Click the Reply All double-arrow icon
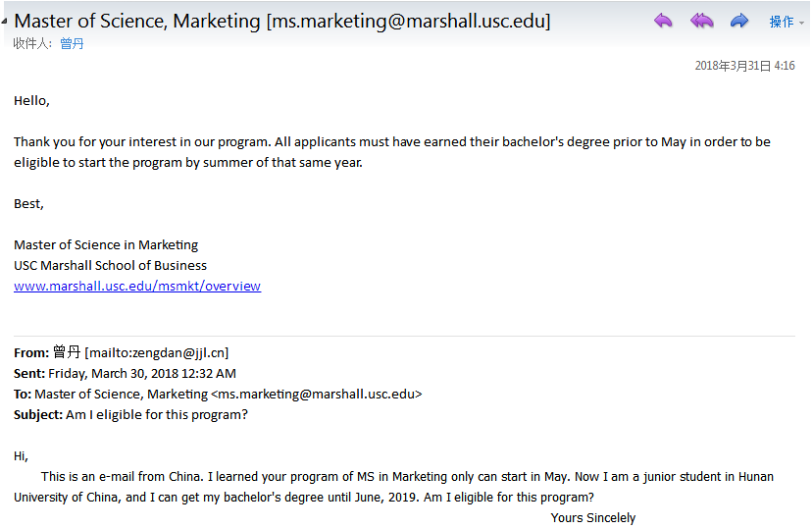This screenshot has width=812, height=529. (x=701, y=21)
